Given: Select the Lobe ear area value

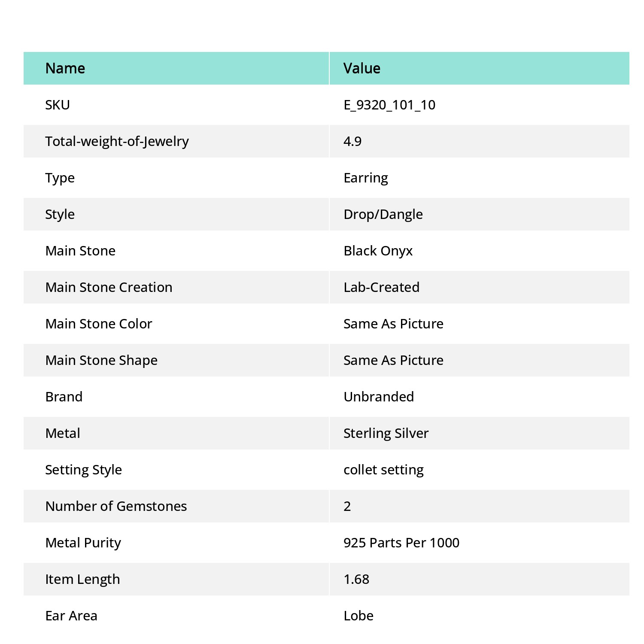Looking at the screenshot, I should click(x=358, y=616).
